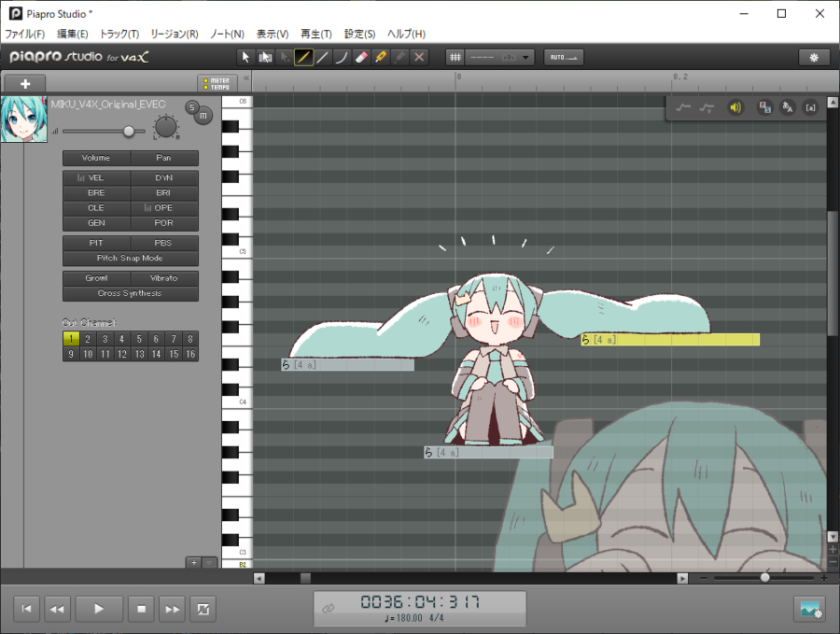Select output channel 8
The width and height of the screenshot is (840, 634).
[190, 339]
